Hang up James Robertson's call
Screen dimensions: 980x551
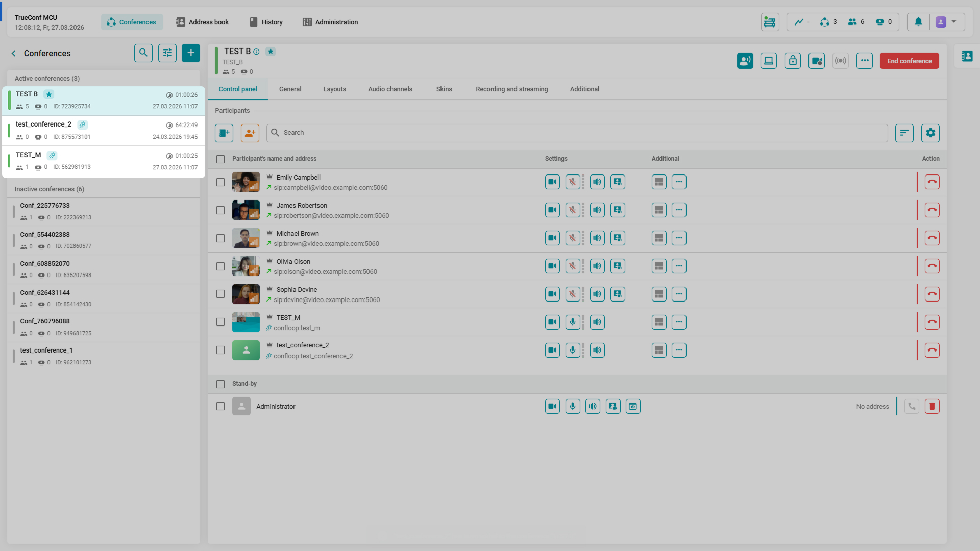click(x=932, y=210)
